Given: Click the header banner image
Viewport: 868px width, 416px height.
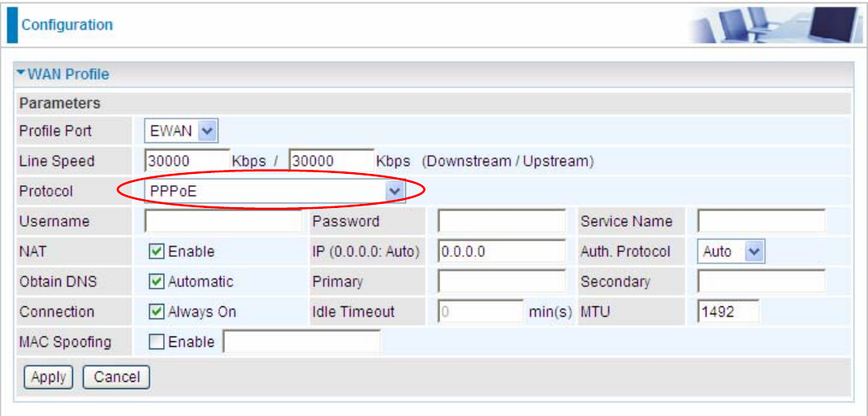Looking at the screenshot, I should click(775, 25).
